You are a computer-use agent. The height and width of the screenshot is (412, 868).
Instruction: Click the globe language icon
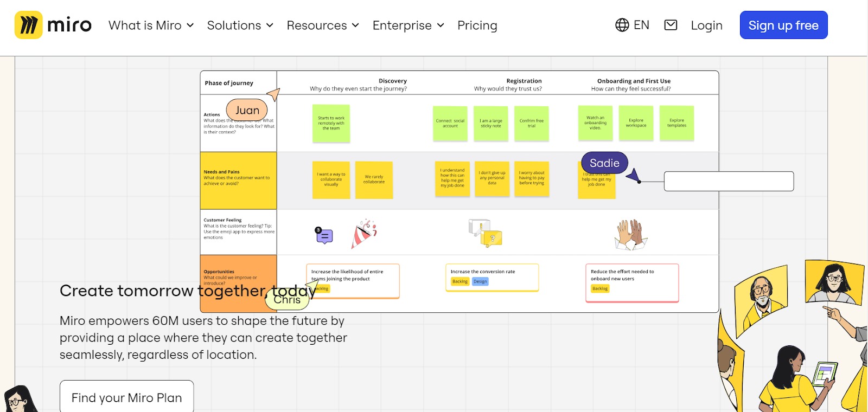coord(622,25)
